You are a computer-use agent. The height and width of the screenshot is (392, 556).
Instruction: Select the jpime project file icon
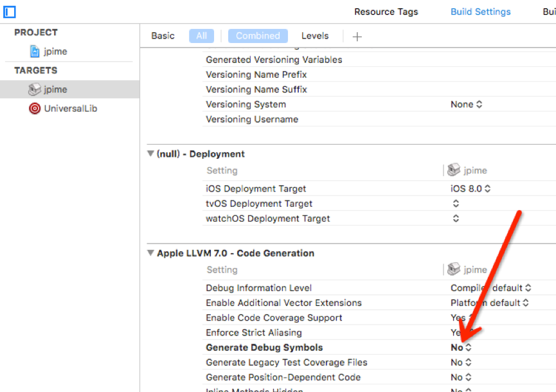coord(35,51)
